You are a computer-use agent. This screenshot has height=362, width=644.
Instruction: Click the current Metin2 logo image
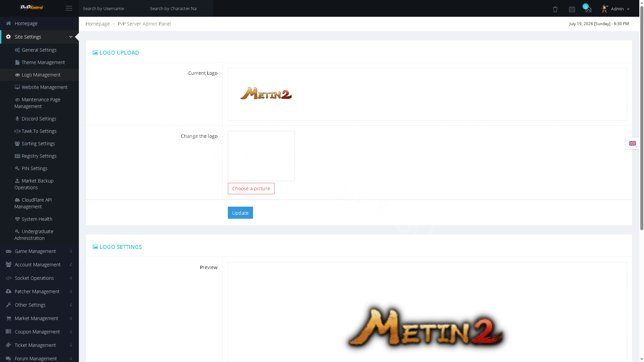266,94
